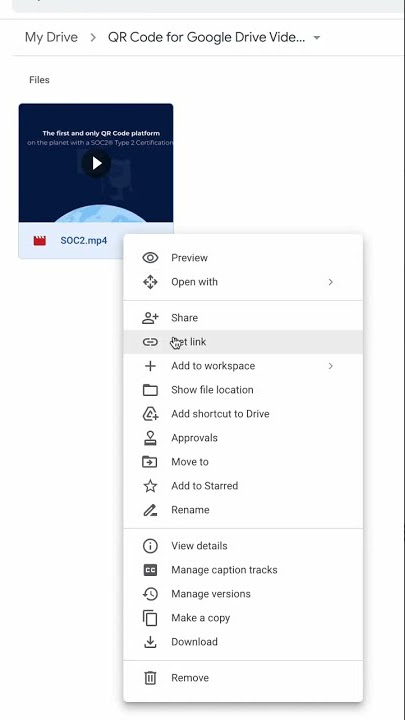The width and height of the screenshot is (405, 720).
Task: Expand the Open with submenu arrow
Action: click(331, 282)
